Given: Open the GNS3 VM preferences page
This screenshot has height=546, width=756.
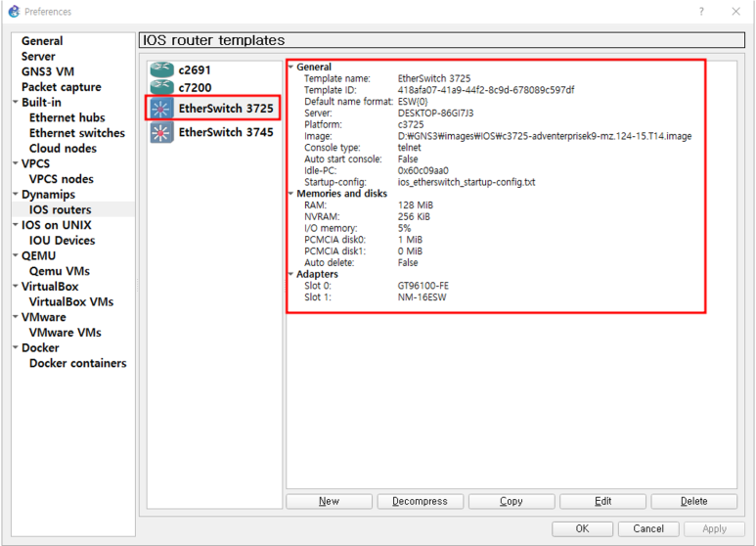Looking at the screenshot, I should pyautogui.click(x=47, y=71).
